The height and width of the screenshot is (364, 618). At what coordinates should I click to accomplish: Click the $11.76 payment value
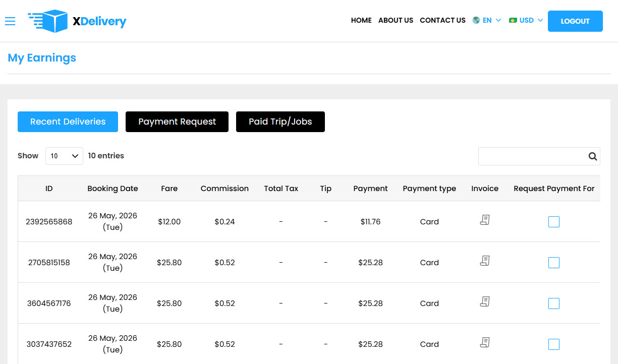pos(370,222)
